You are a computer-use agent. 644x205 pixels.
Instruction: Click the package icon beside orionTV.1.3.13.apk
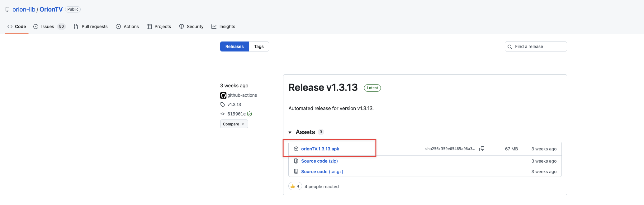tap(296, 149)
